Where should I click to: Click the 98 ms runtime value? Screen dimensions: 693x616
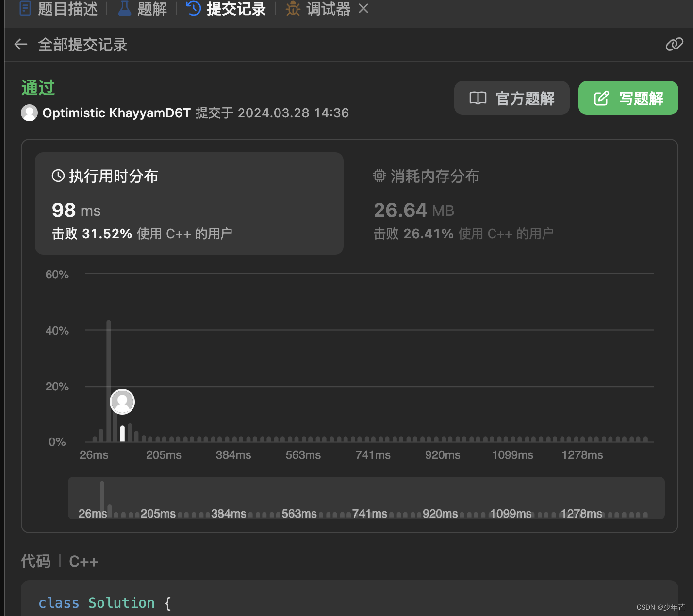76,210
